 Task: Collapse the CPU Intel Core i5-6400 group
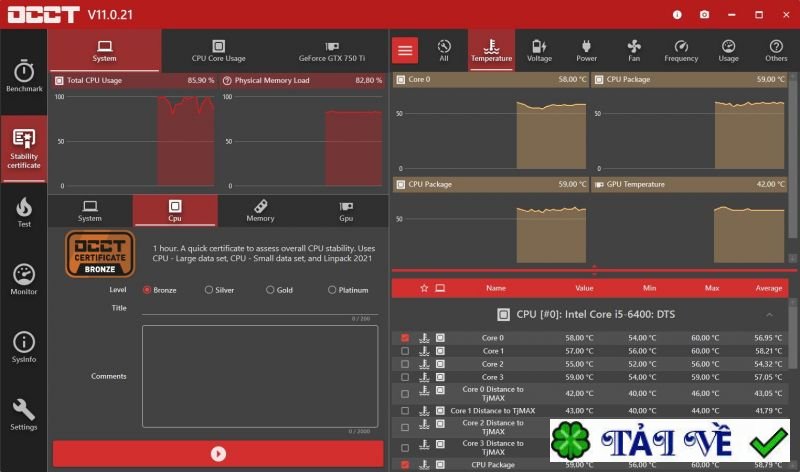(x=769, y=315)
